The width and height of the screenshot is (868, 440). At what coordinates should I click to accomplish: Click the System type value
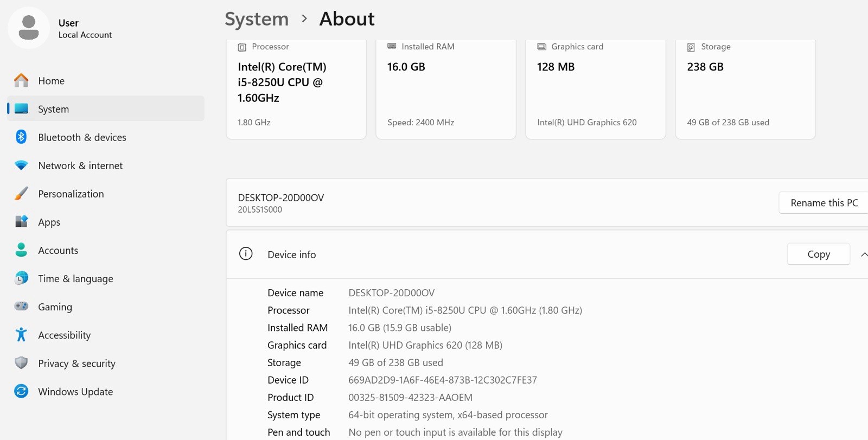click(x=448, y=415)
